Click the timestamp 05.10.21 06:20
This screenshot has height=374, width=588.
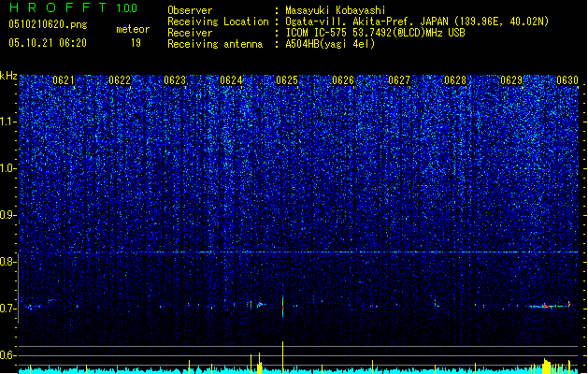click(48, 43)
